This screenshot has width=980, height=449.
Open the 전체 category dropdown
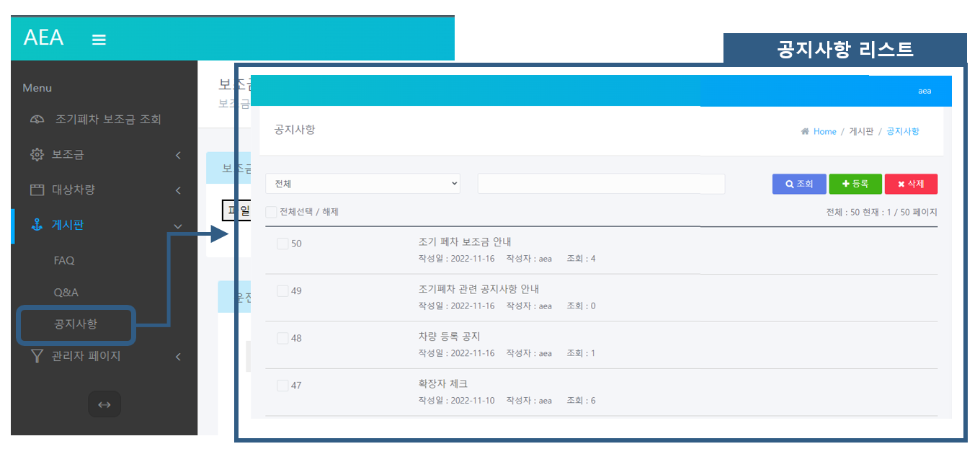(x=362, y=184)
